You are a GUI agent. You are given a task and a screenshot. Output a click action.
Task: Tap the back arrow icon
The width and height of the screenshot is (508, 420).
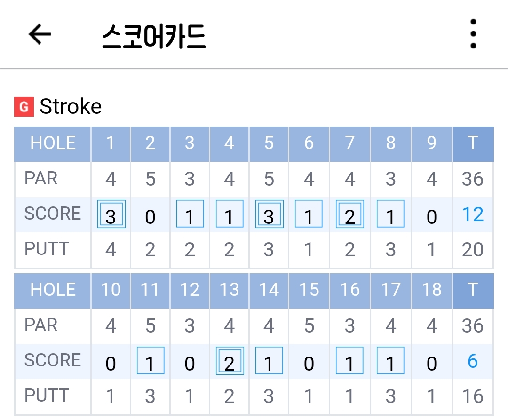[40, 34]
